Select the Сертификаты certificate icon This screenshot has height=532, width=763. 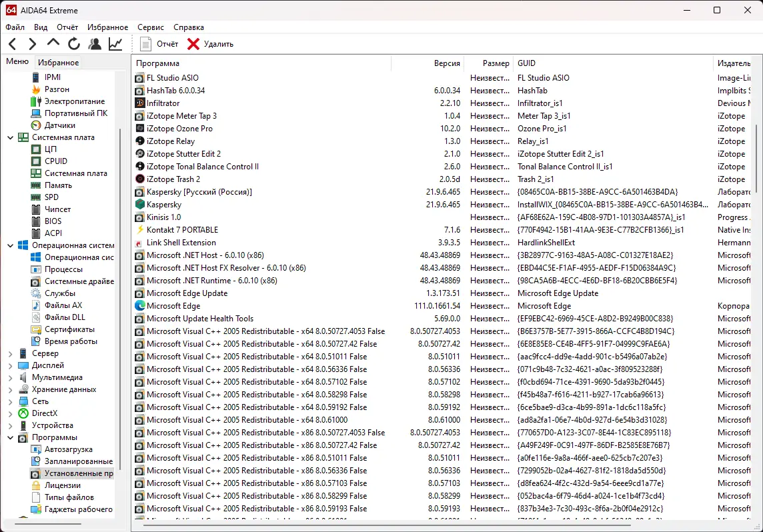[x=35, y=329]
